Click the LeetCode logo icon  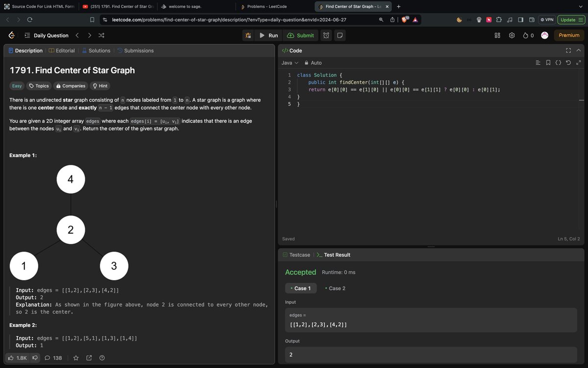click(x=11, y=35)
